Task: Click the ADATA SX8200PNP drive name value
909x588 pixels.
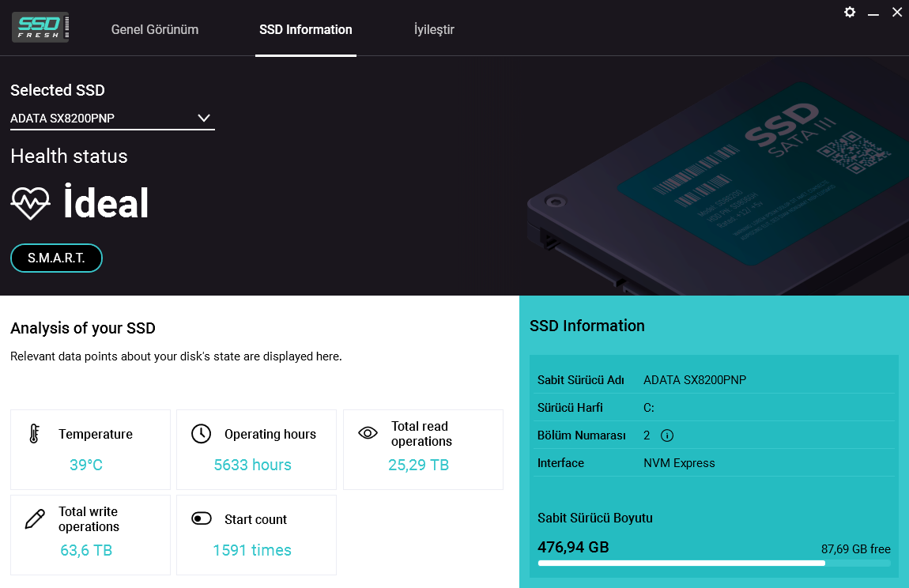Action: click(695, 380)
